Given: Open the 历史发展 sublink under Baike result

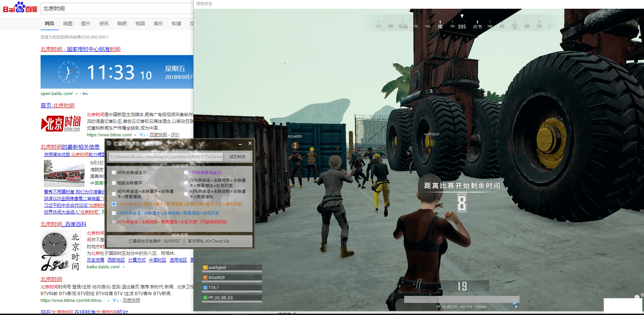Looking at the screenshot, I should click(96, 260).
